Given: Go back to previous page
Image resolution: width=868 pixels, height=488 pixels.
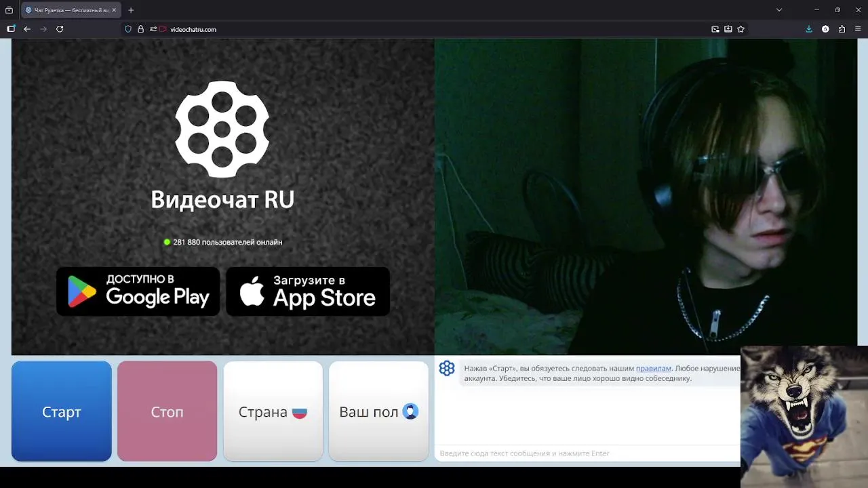Looking at the screenshot, I should pos(27,29).
